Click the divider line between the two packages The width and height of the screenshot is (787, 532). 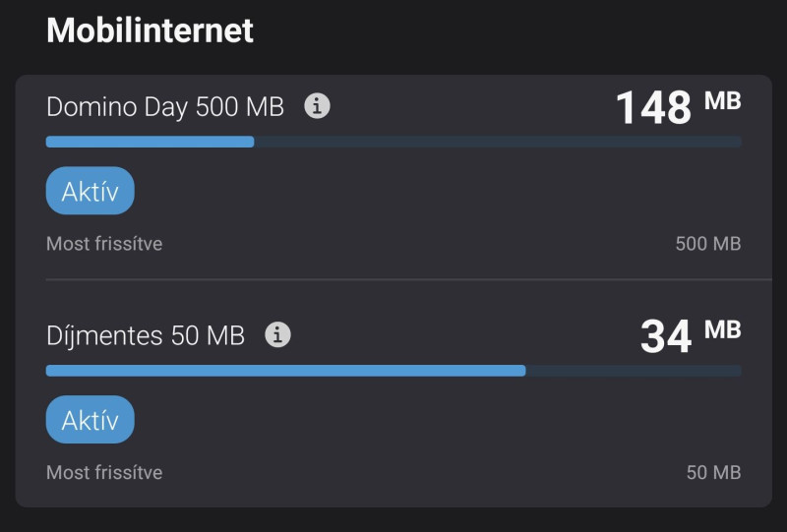point(409,279)
